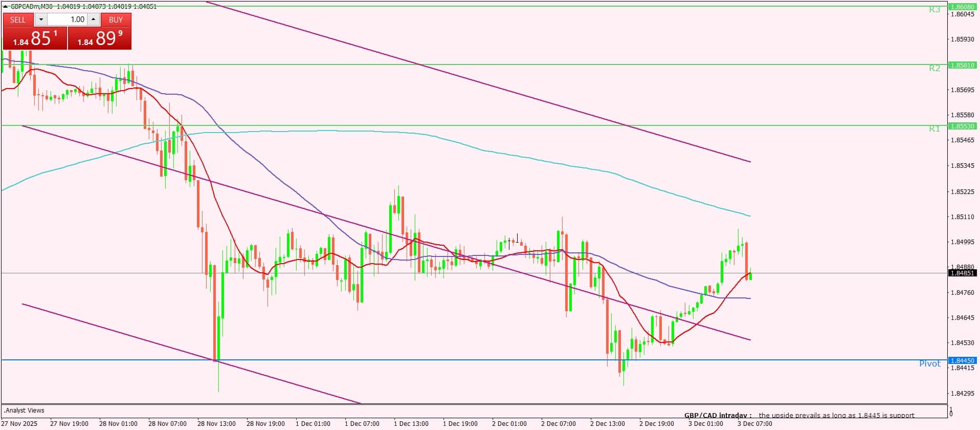This screenshot has height=430, width=980.
Task: Click the 1.85930 price scale value
Action: 962,39
